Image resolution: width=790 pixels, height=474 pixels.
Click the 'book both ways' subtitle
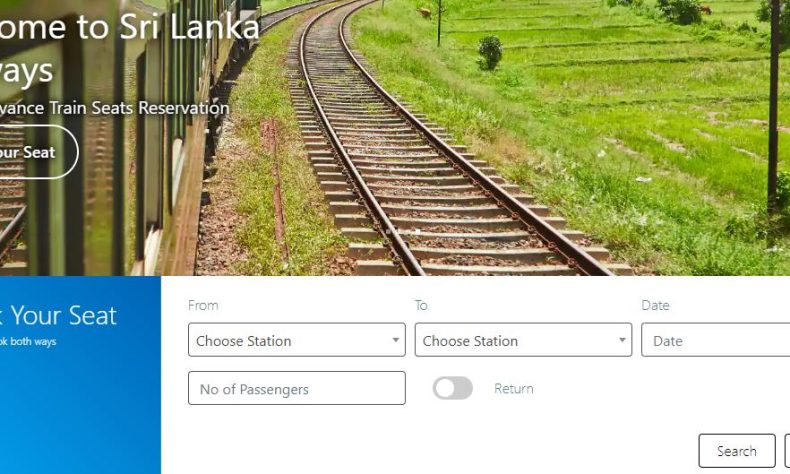coord(28,342)
